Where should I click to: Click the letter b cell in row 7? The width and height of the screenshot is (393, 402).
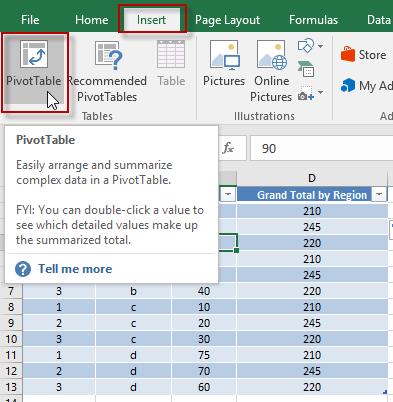pyautogui.click(x=133, y=291)
